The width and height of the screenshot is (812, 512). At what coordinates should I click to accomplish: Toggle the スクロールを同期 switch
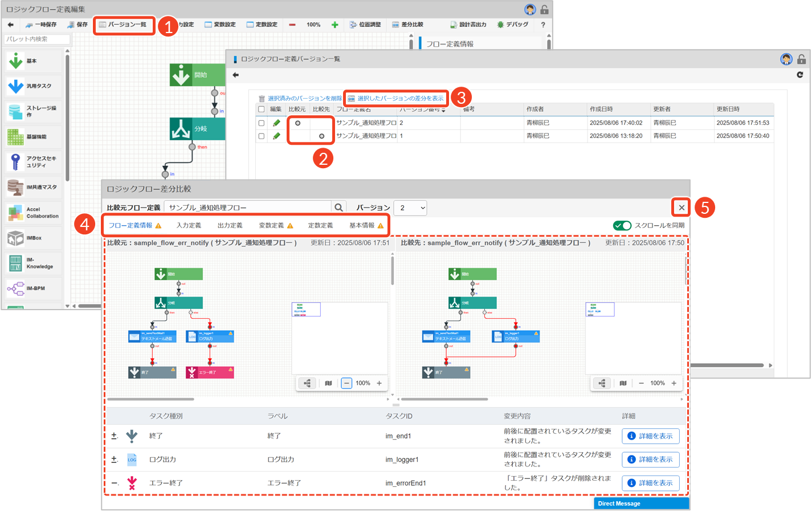622,225
